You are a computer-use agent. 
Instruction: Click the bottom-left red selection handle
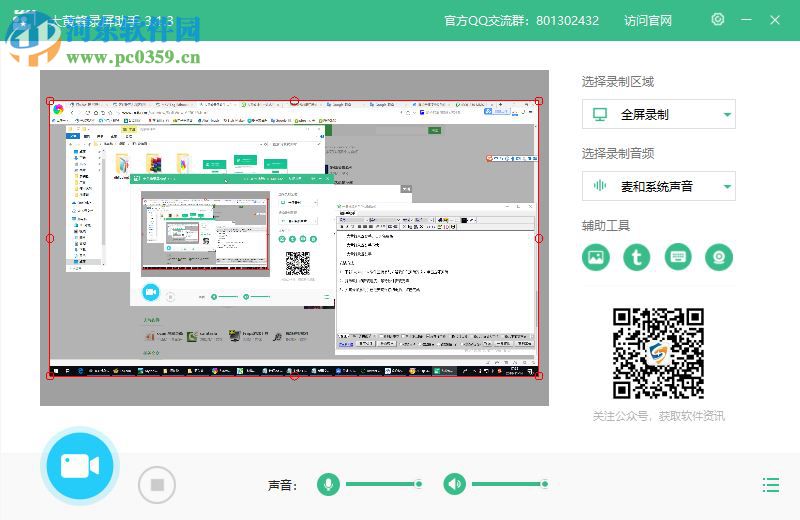pyautogui.click(x=50, y=376)
